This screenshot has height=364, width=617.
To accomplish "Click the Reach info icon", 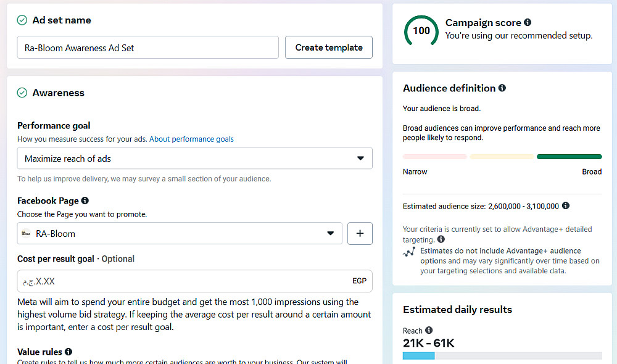I will [x=429, y=331].
